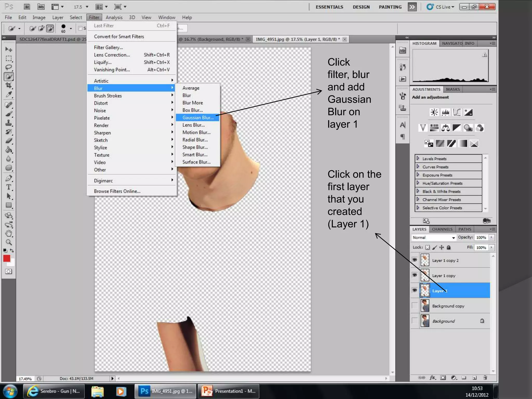Expand Channel Mixer Presets

point(418,199)
